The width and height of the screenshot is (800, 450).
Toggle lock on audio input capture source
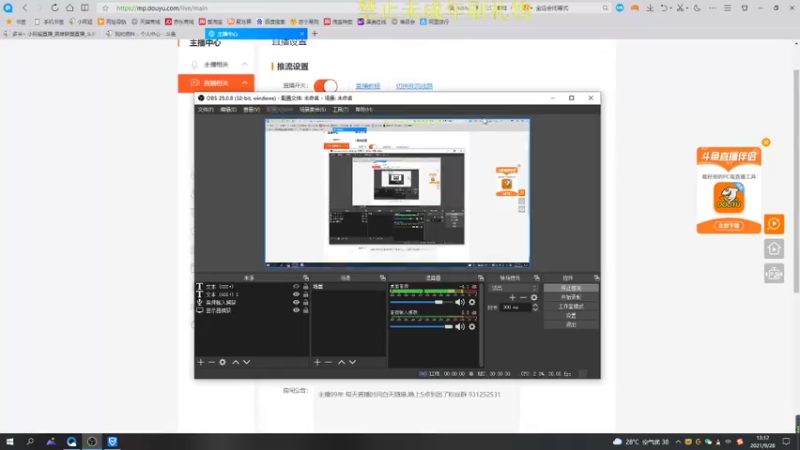point(306,302)
